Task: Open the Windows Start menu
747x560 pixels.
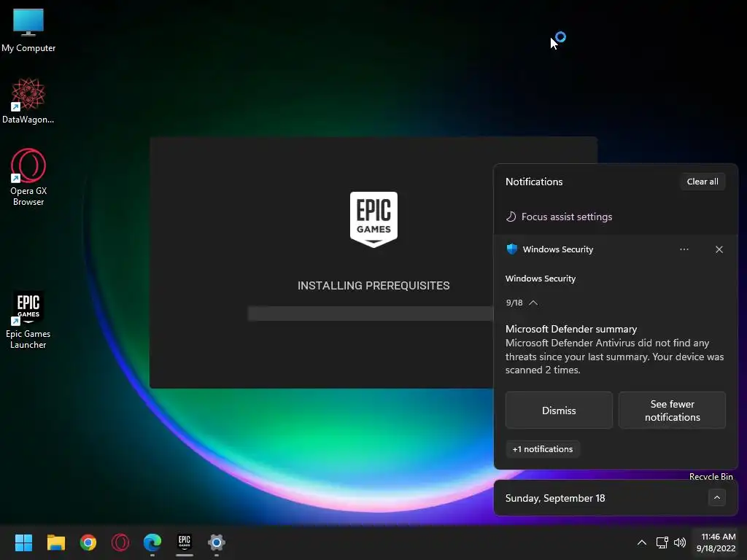Action: point(23,542)
